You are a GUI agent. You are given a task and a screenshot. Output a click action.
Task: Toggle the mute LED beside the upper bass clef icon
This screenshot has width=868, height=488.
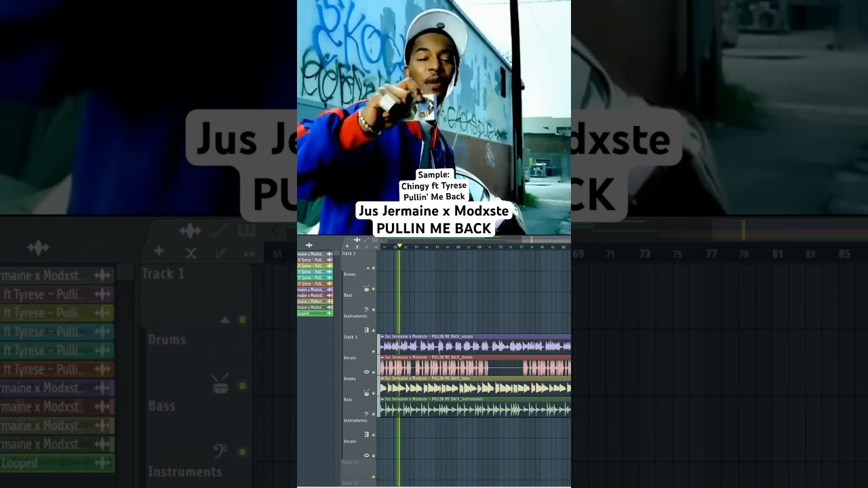point(374,310)
